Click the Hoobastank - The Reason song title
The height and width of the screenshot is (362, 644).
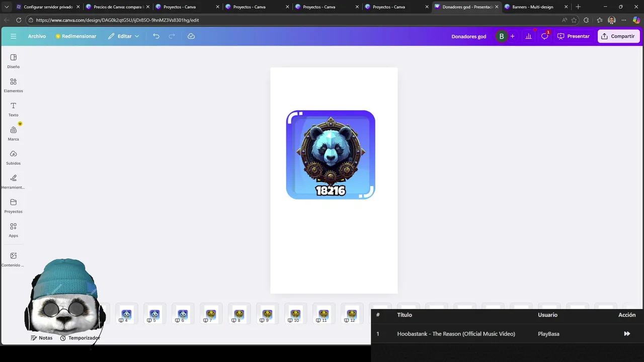tap(456, 334)
